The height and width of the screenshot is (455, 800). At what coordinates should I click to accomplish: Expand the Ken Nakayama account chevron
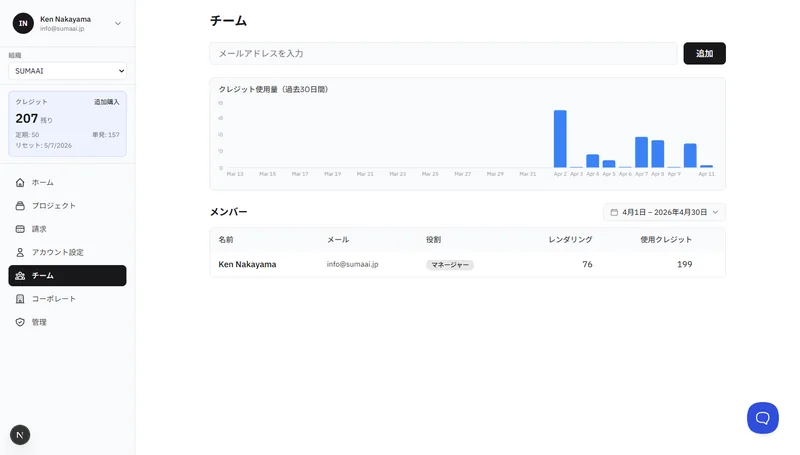pyautogui.click(x=118, y=23)
